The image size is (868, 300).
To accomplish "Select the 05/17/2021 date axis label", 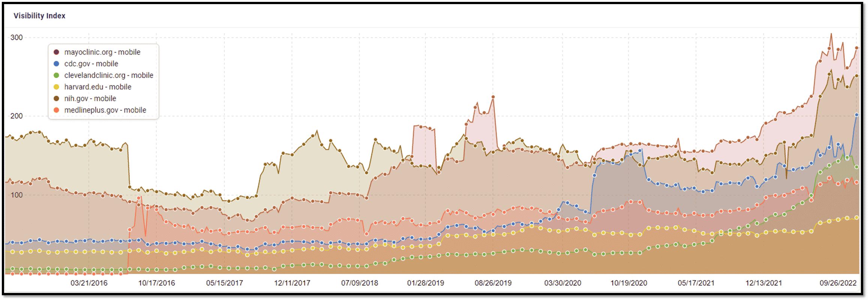I will coord(696,283).
